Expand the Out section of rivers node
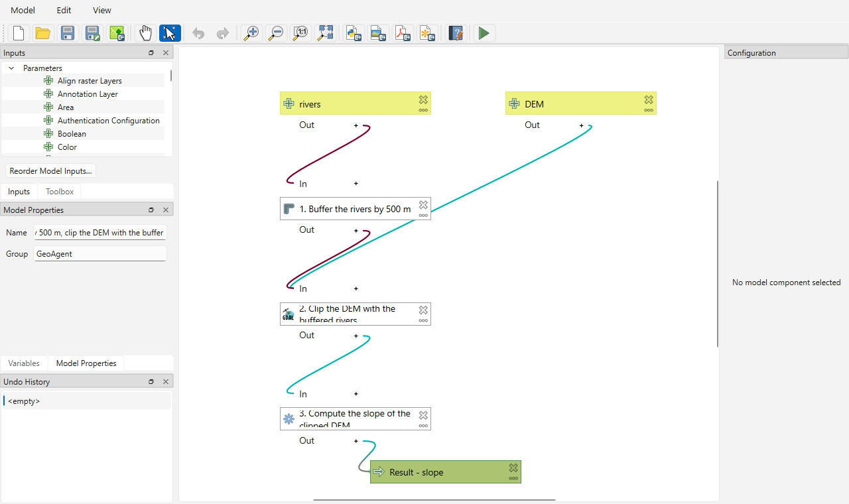Screen dimensions: 849x504 tap(356, 125)
